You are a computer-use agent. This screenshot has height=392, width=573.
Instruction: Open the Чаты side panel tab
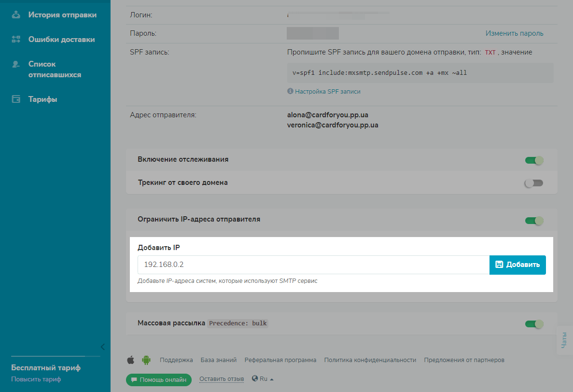pos(564,340)
